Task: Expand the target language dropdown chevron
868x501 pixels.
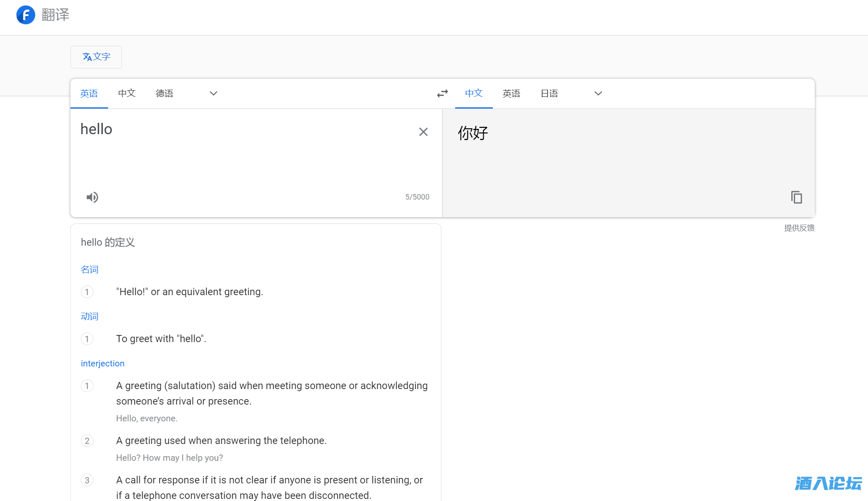Action: [598, 93]
